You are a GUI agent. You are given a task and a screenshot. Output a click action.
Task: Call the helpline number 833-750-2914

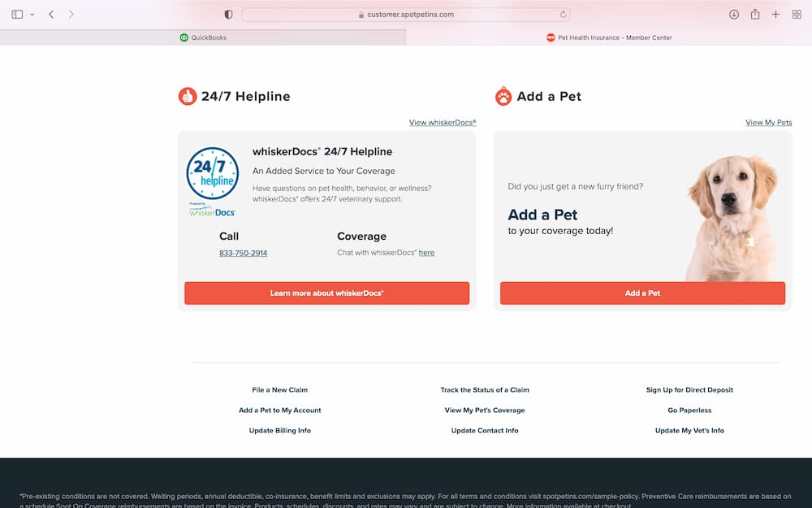click(243, 253)
